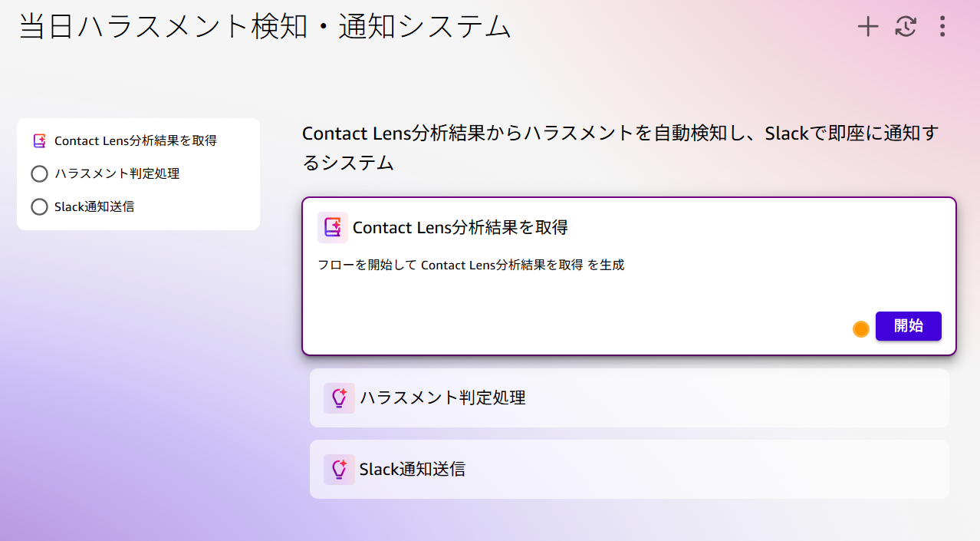Toggle the ハラスメント判定処理 radio in sidebar

point(39,173)
